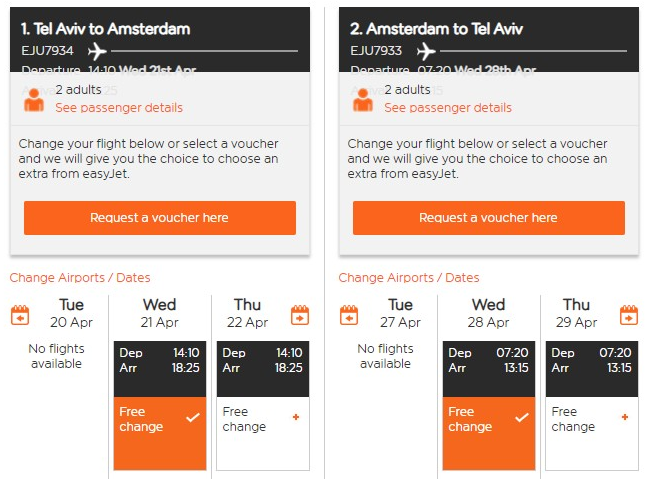Open Change Airports / Dates for flight 2

pos(409,277)
